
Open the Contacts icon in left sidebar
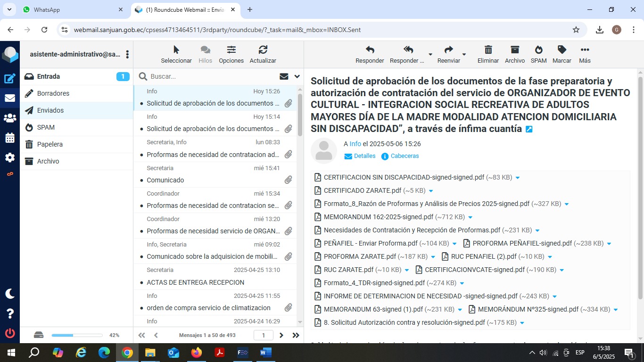10,118
